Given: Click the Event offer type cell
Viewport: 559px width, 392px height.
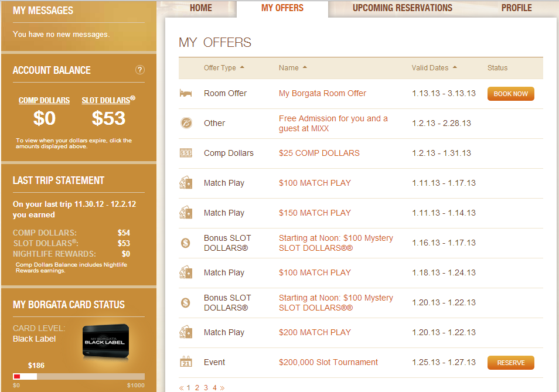Looking at the screenshot, I should click(x=214, y=363).
